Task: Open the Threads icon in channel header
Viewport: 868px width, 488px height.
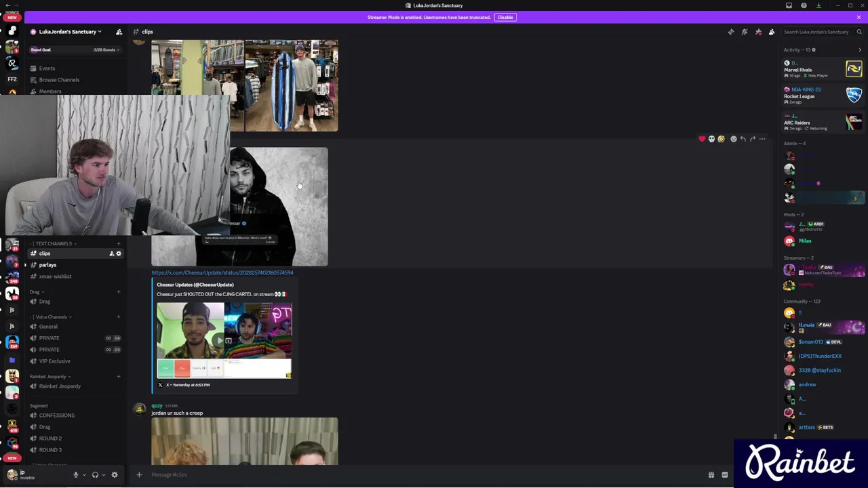Action: 730,32
